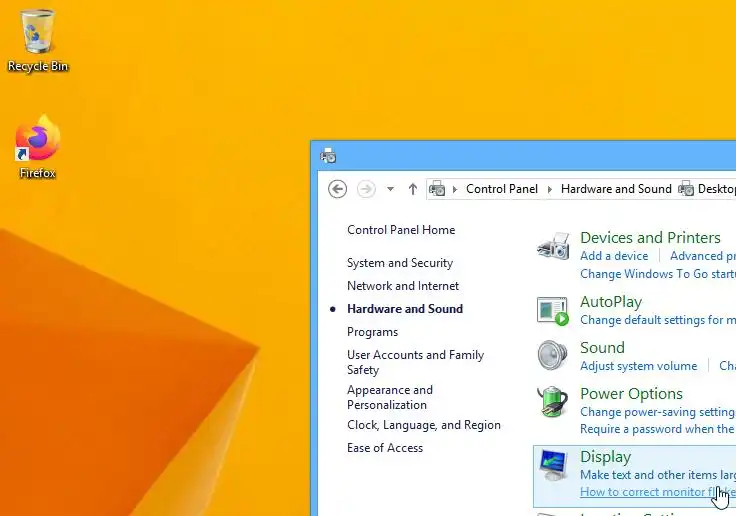Open Devices and Printers heading
The height and width of the screenshot is (516, 736).
[650, 238]
